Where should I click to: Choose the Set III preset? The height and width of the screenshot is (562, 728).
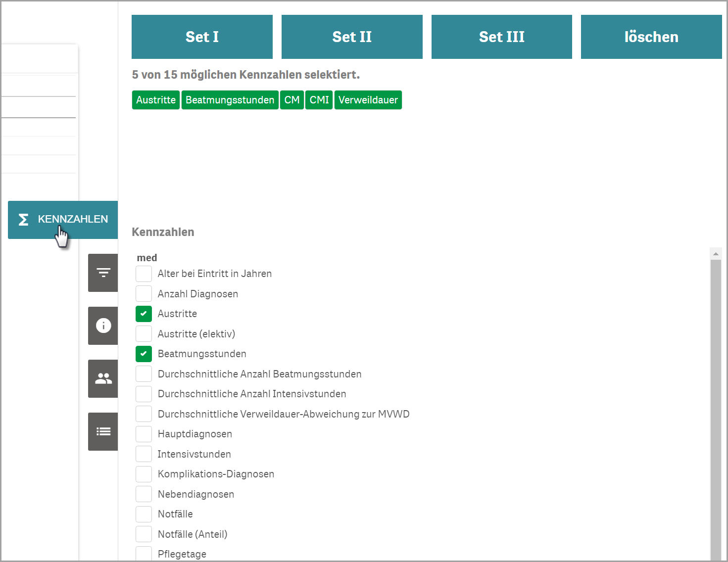501,37
